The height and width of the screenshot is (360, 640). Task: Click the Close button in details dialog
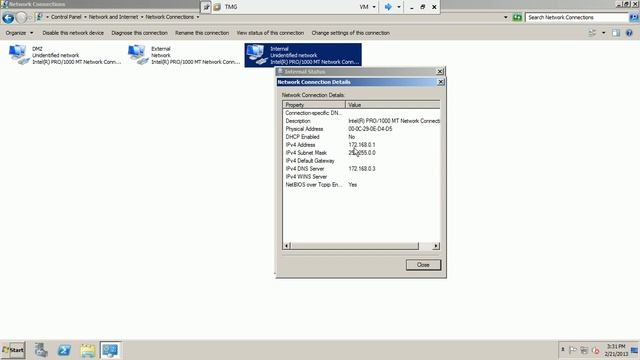coord(423,264)
